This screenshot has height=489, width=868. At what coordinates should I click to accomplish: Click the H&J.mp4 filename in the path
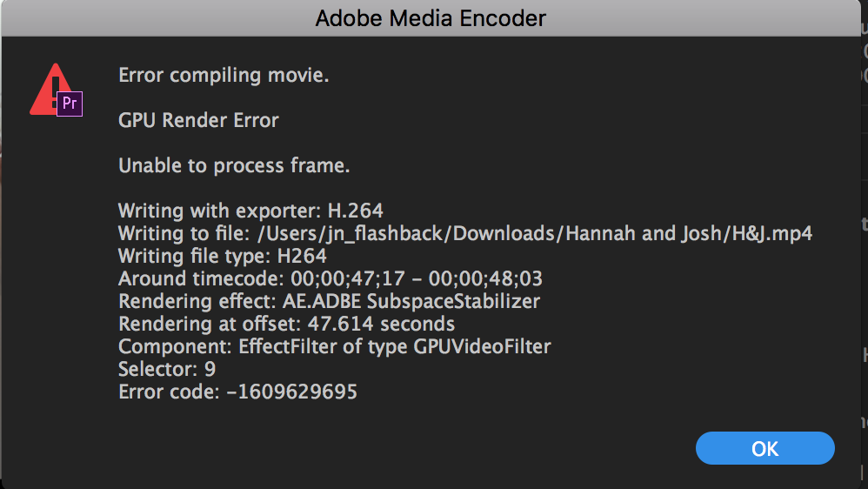point(772,233)
